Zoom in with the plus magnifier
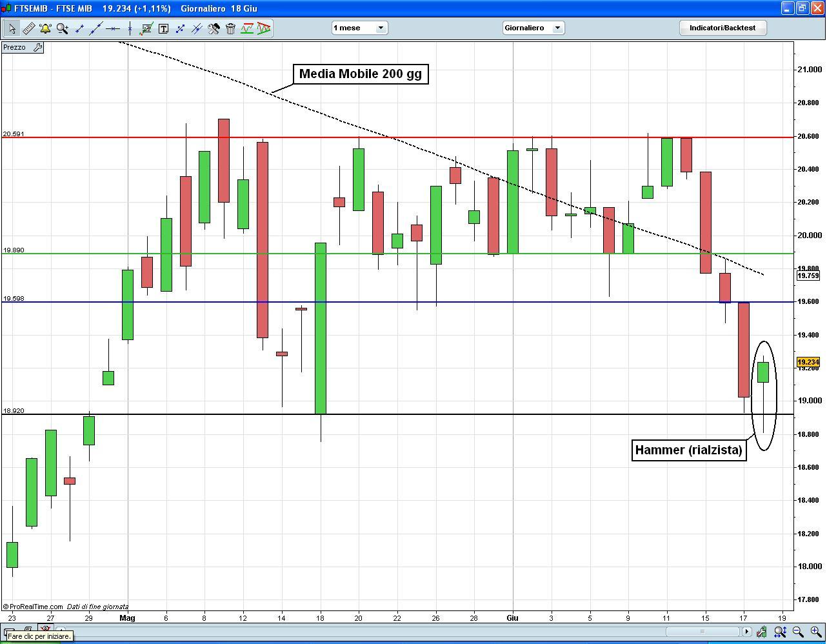 tap(816, 632)
